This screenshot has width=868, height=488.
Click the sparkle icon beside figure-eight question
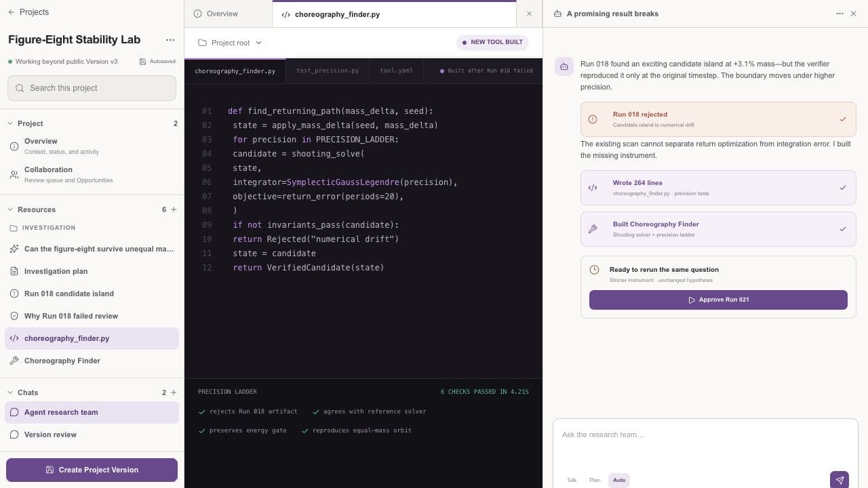[x=14, y=249]
